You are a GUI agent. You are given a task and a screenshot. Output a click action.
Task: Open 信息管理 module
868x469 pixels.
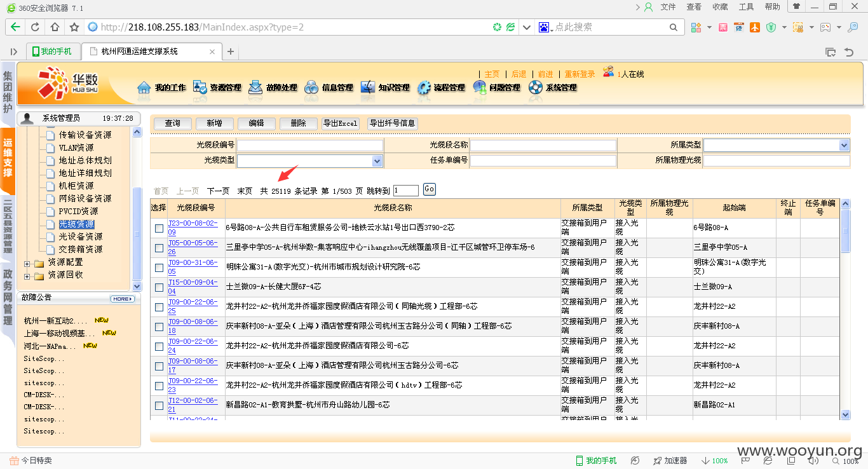point(329,88)
